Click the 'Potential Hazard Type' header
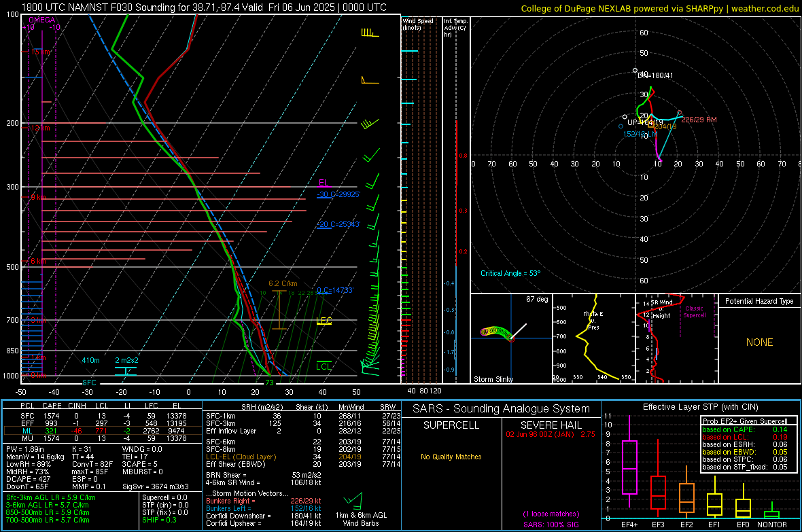 [759, 301]
